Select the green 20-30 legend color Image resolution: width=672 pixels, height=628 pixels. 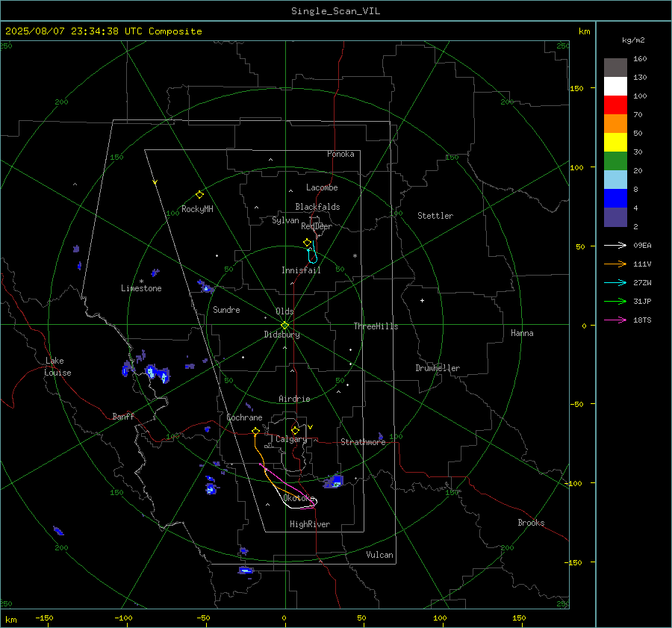[x=615, y=161]
